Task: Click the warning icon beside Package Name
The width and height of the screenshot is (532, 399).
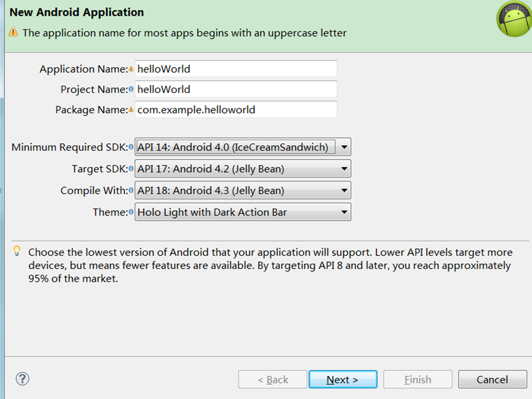Action: click(x=131, y=110)
